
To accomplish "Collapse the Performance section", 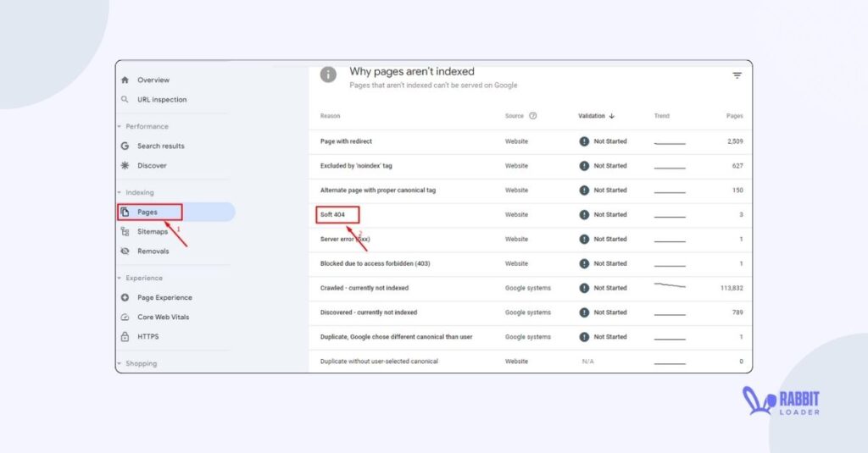I will pyautogui.click(x=119, y=127).
